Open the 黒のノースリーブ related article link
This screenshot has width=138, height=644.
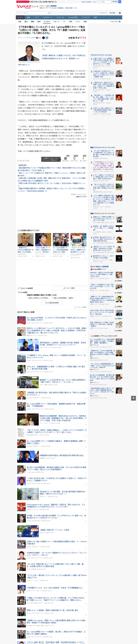point(51,174)
